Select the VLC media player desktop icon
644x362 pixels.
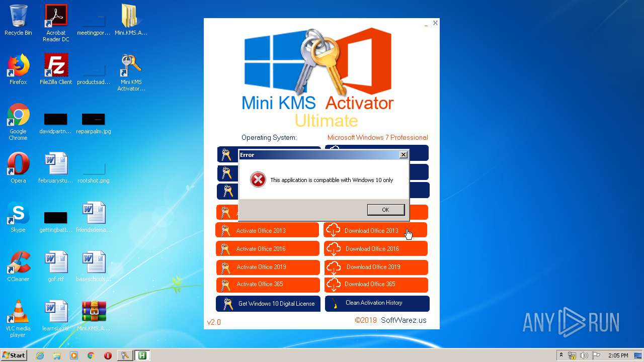(x=18, y=319)
